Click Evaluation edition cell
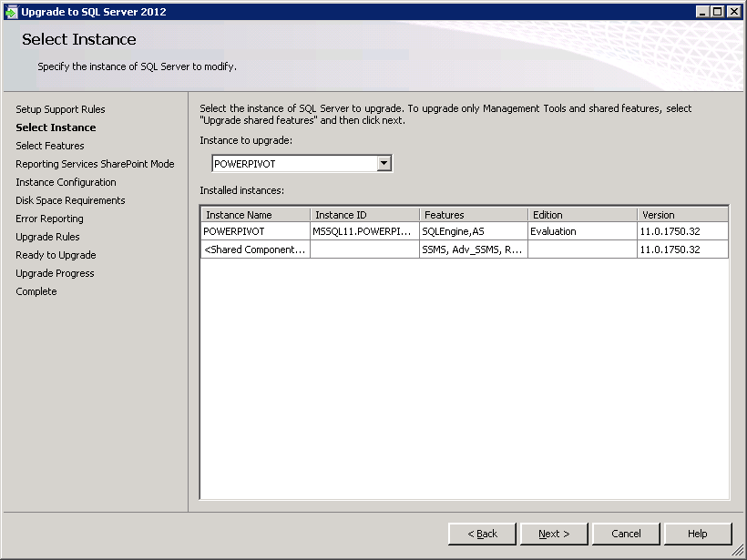This screenshot has width=747, height=560. click(x=583, y=231)
